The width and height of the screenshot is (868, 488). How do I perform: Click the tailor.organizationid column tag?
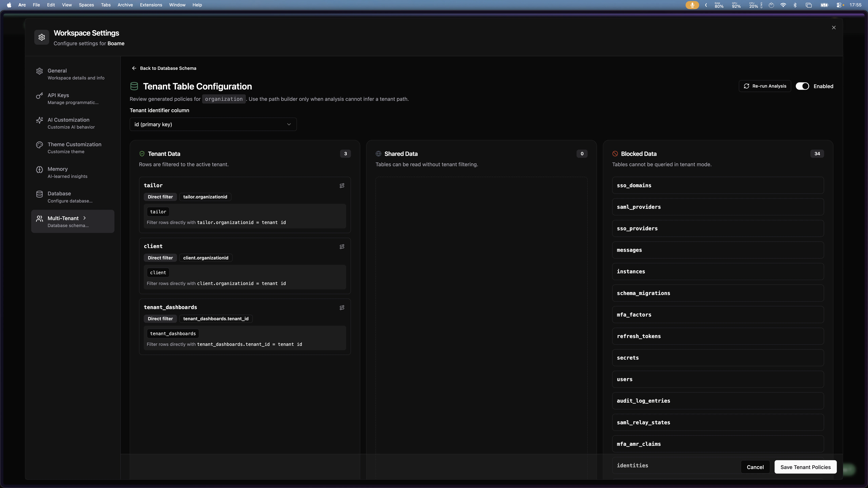(205, 197)
